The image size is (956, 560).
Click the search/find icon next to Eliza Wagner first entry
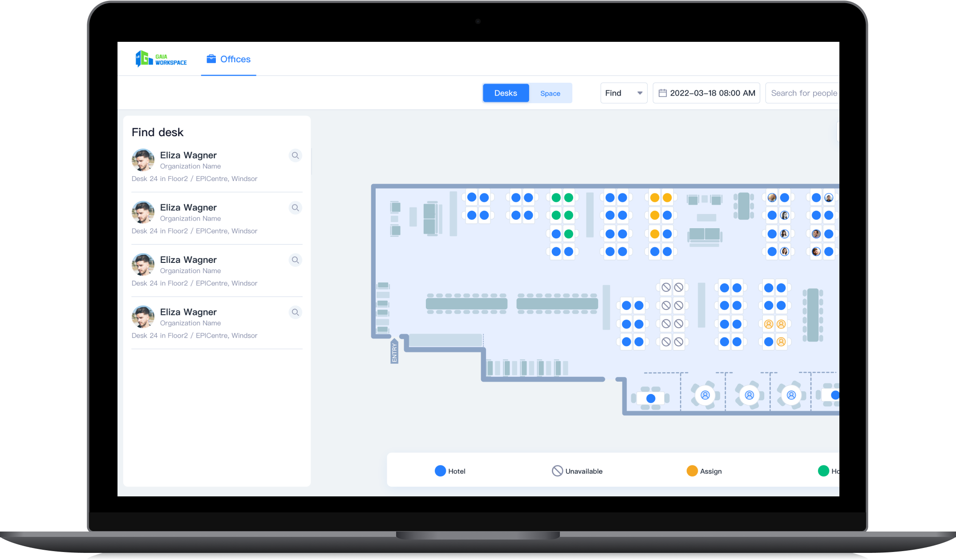click(296, 155)
